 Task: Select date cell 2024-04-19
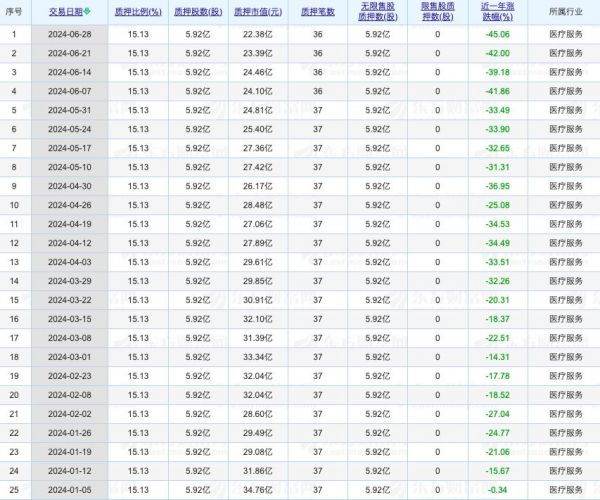pos(70,224)
